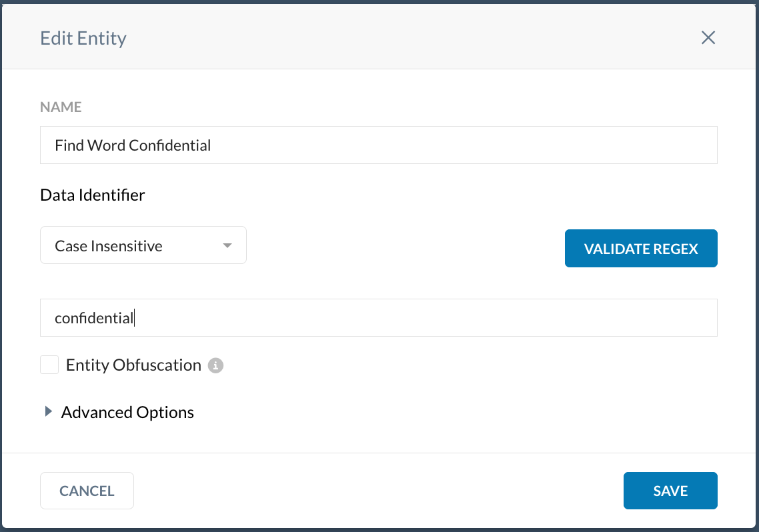Click into the regex field containing confidential
The height and width of the screenshot is (532, 759).
379,318
